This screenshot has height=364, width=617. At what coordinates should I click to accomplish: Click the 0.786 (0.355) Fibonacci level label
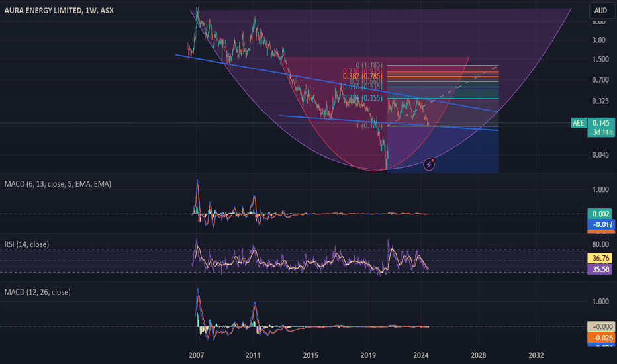362,98
